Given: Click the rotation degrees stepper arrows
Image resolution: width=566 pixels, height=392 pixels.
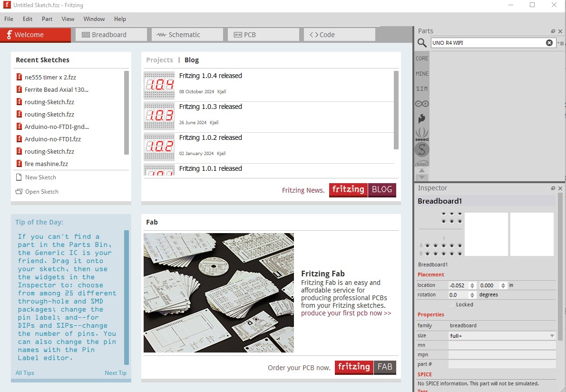Looking at the screenshot, I should (x=472, y=295).
